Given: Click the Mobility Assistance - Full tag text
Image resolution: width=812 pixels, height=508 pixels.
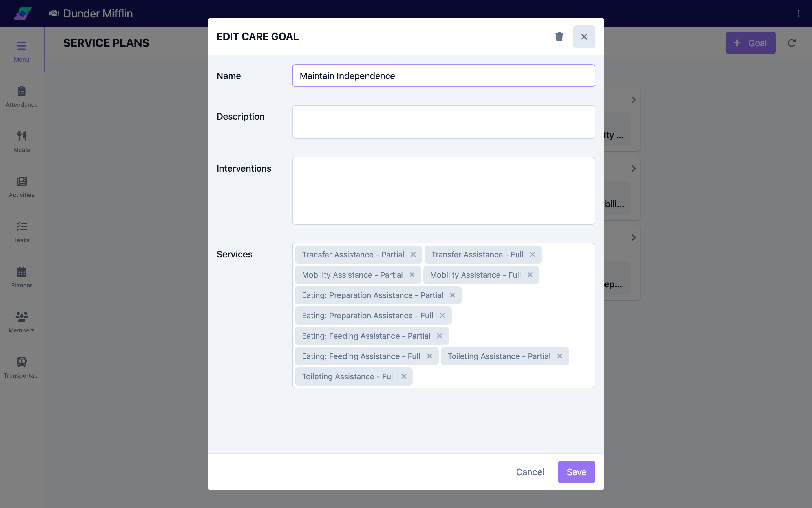Looking at the screenshot, I should 475,275.
